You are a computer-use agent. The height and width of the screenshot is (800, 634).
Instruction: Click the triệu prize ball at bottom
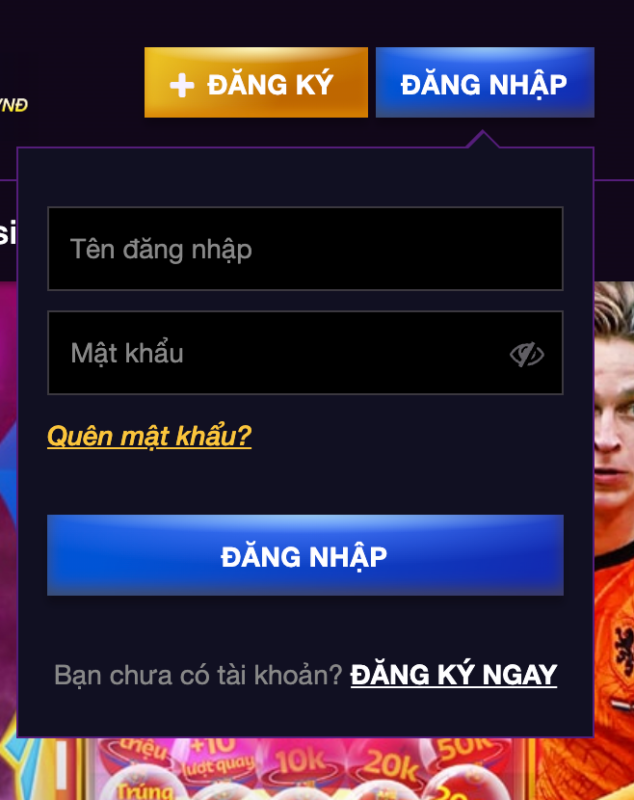tap(144, 750)
